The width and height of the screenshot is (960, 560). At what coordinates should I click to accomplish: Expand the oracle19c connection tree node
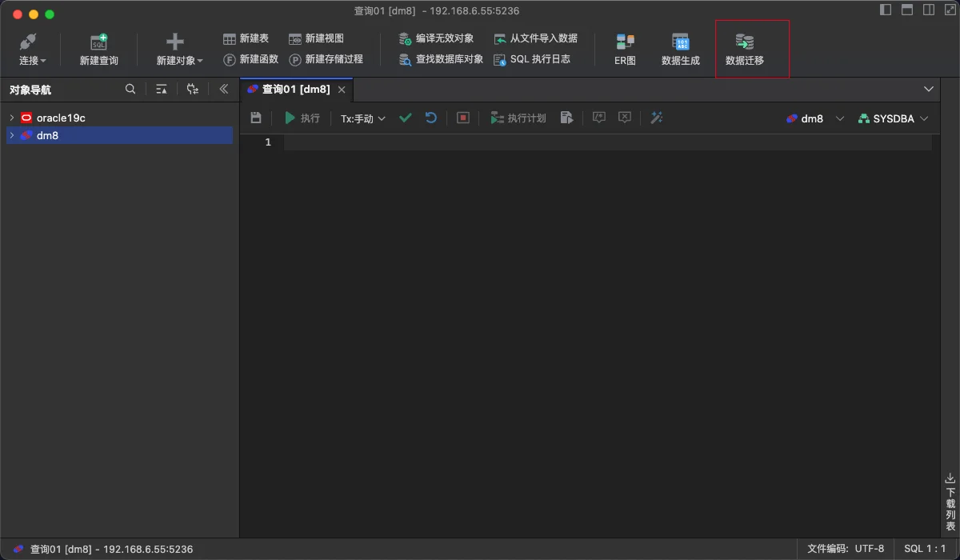point(12,118)
